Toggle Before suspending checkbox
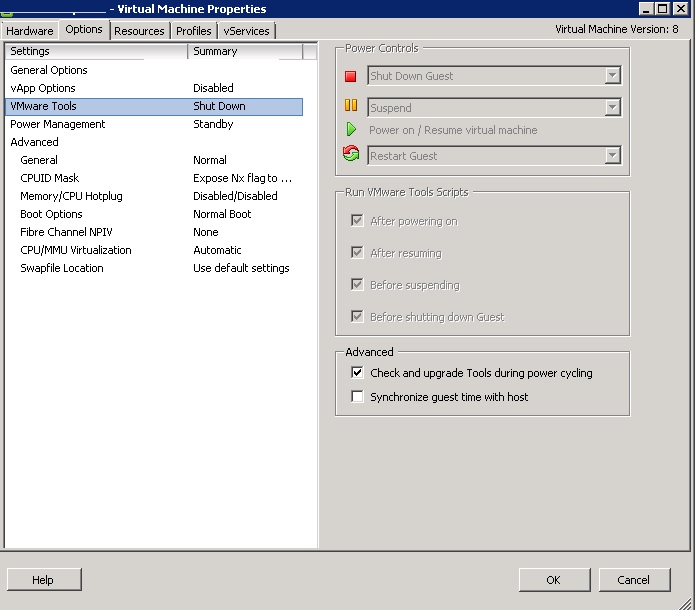 point(357,284)
